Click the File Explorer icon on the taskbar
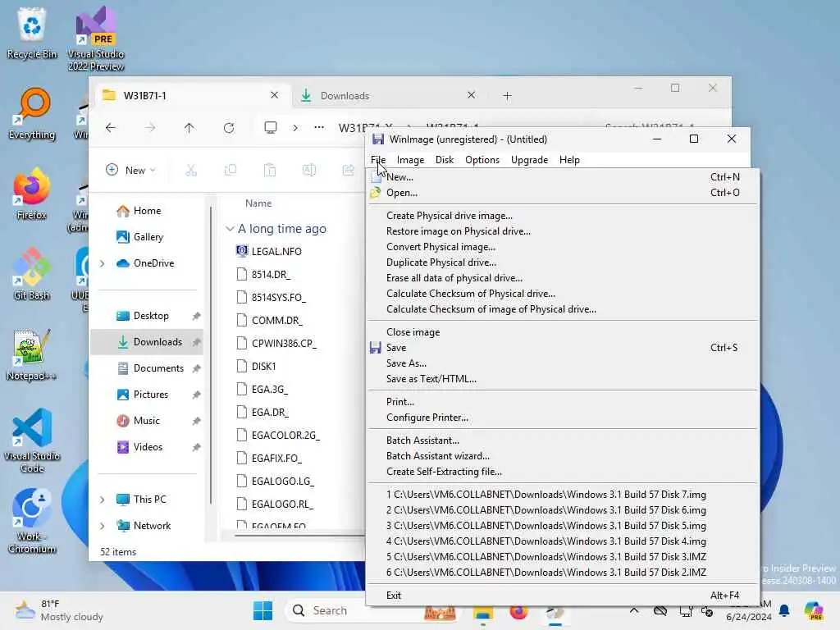Viewport: 840px width, 630px height. click(482, 610)
